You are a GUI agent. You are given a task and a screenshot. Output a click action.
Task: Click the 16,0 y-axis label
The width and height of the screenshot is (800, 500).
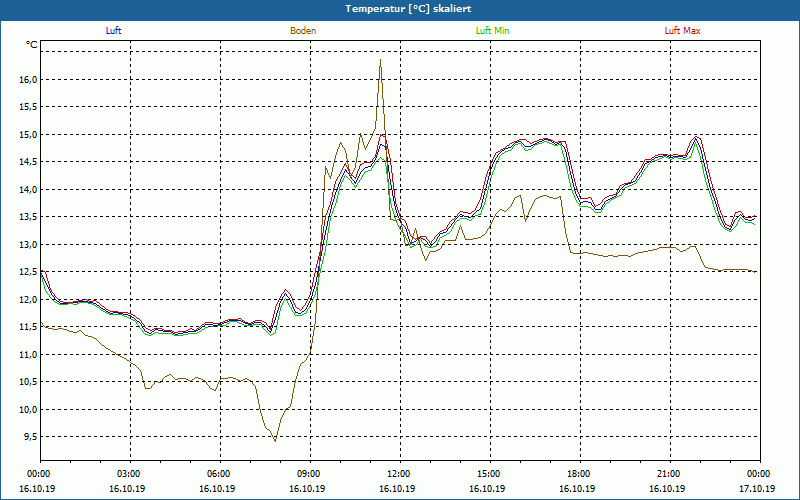coord(29,80)
